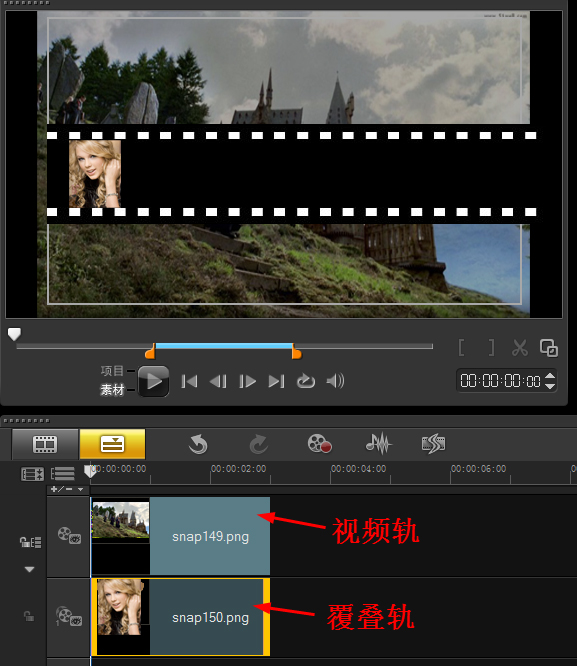Split clip using the scissors icon
Viewport: 578px width, 666px height.
[x=520, y=348]
